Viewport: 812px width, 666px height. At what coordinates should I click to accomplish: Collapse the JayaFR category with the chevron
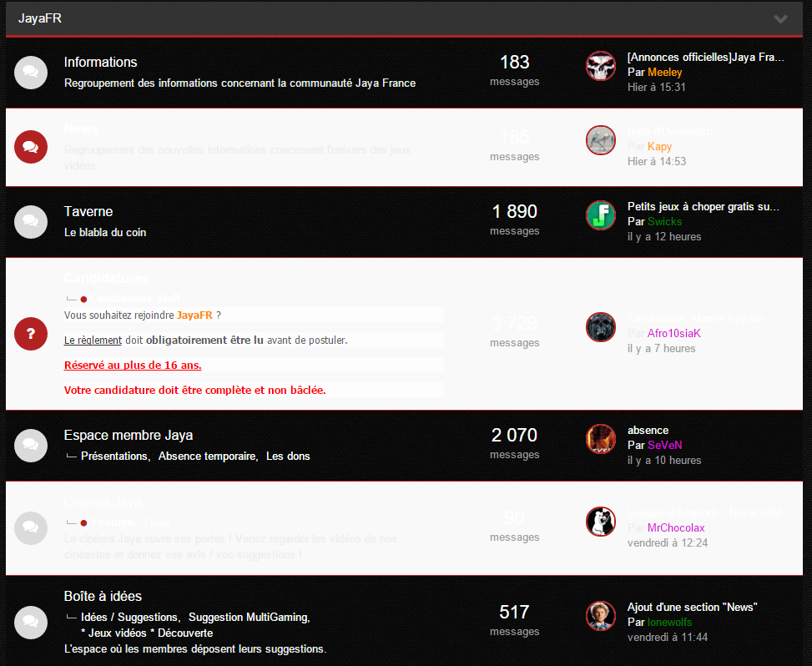[780, 19]
